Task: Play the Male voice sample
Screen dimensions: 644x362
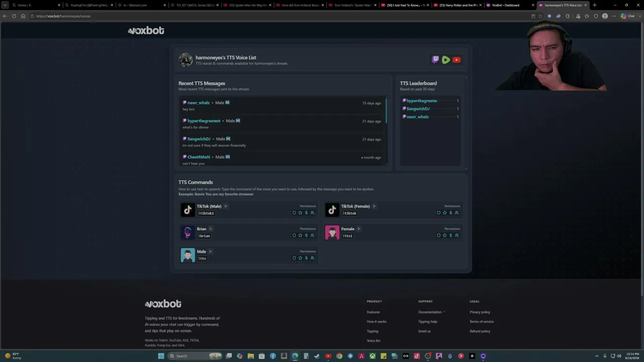Action: (x=210, y=251)
